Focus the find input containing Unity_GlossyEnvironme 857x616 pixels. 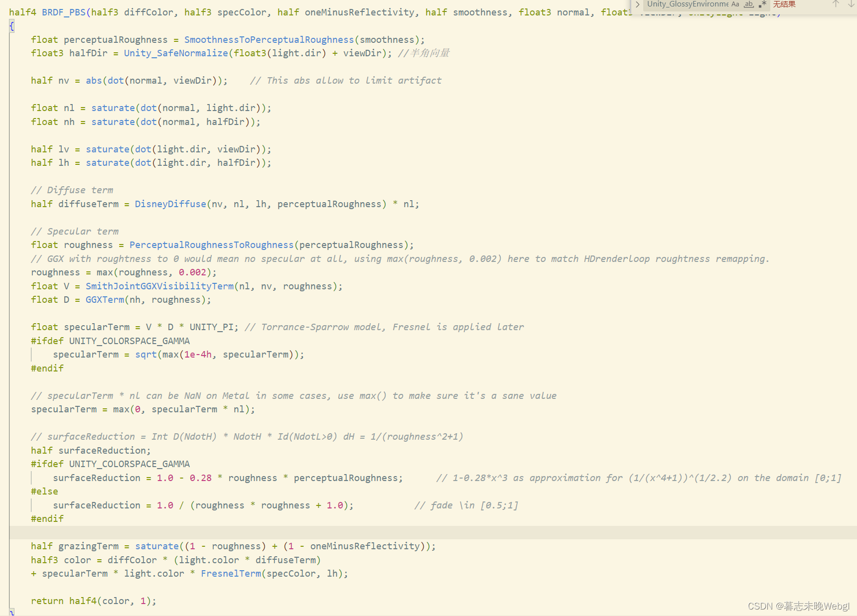tap(688, 4)
